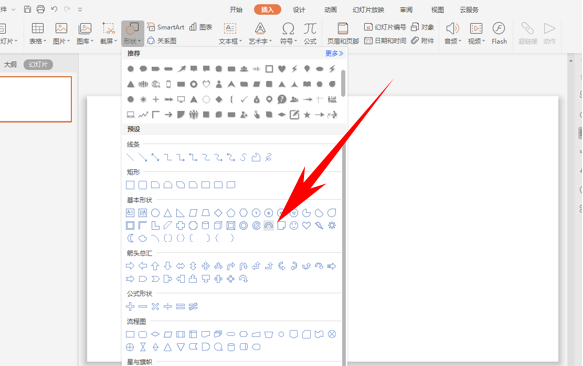Choose the cube shape in basic shapes

218,225
